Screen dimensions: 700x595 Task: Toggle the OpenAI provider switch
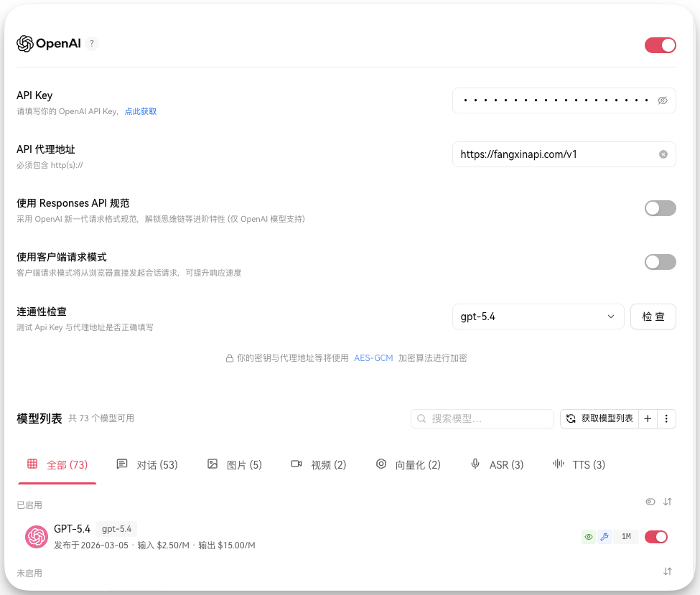pyautogui.click(x=661, y=45)
